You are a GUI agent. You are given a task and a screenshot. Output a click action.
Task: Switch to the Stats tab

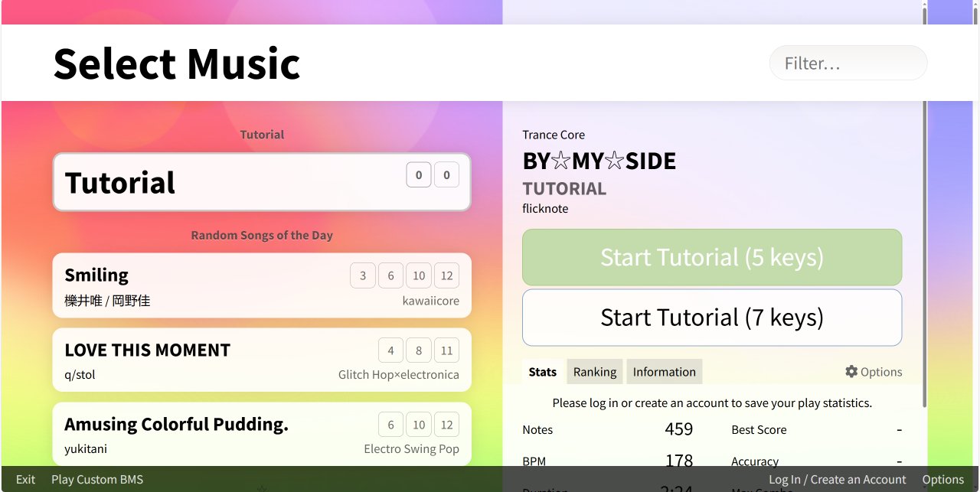tap(543, 372)
